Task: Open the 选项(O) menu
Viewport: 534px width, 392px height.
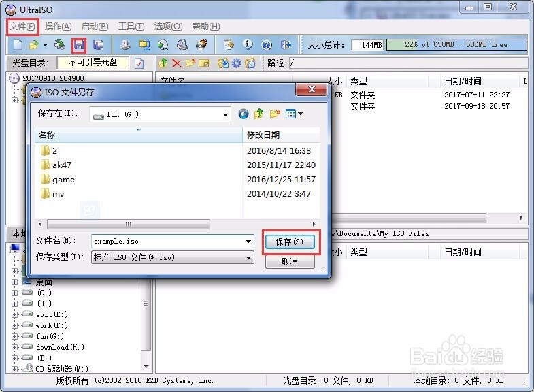Action: pos(168,27)
